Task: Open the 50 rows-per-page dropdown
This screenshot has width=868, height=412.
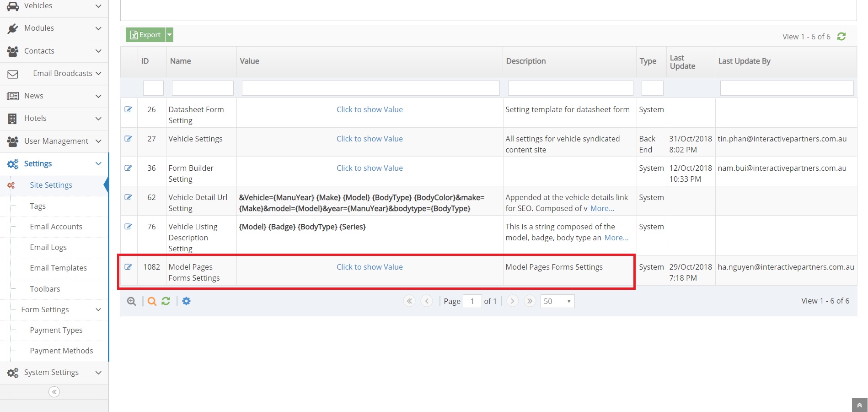Action: 557,301
